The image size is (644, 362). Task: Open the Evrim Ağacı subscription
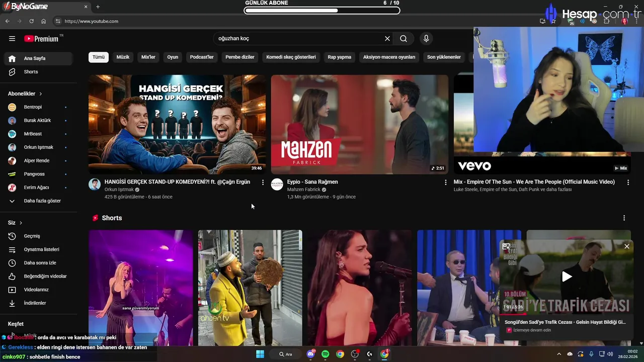[x=38, y=188]
